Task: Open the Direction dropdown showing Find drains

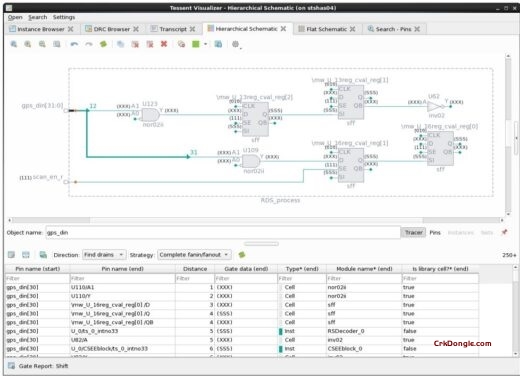Action: point(104,255)
